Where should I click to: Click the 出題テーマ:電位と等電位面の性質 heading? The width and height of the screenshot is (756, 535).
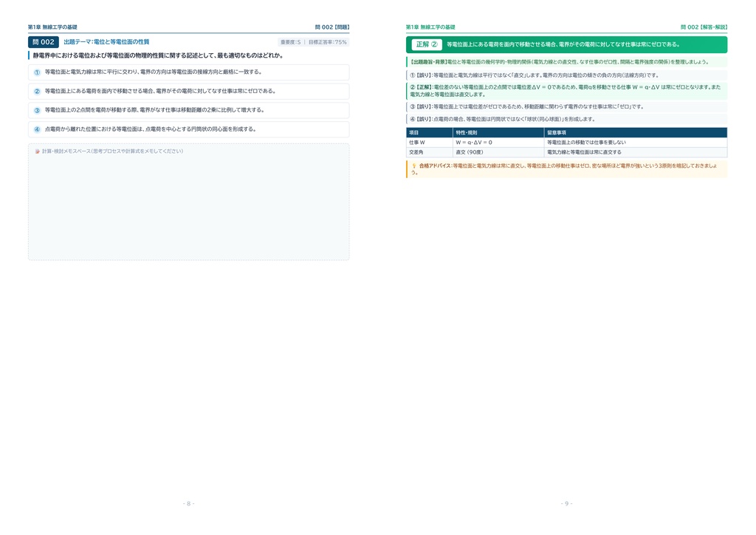pos(106,42)
